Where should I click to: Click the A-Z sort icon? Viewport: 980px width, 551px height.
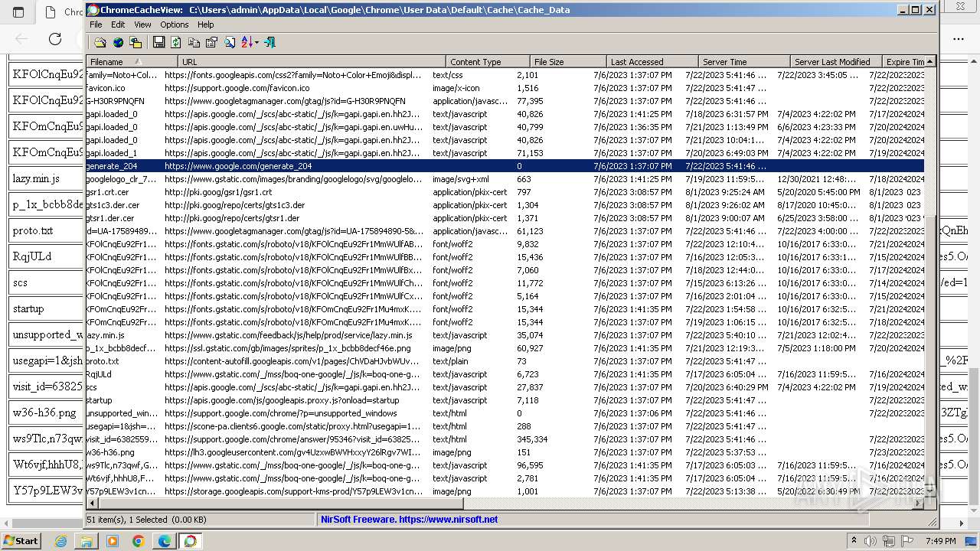point(247,43)
